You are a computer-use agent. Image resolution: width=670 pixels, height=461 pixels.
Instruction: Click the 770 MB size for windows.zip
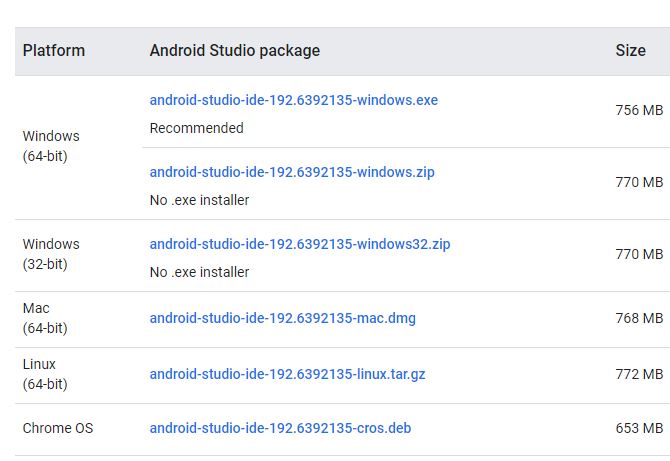[x=639, y=182]
